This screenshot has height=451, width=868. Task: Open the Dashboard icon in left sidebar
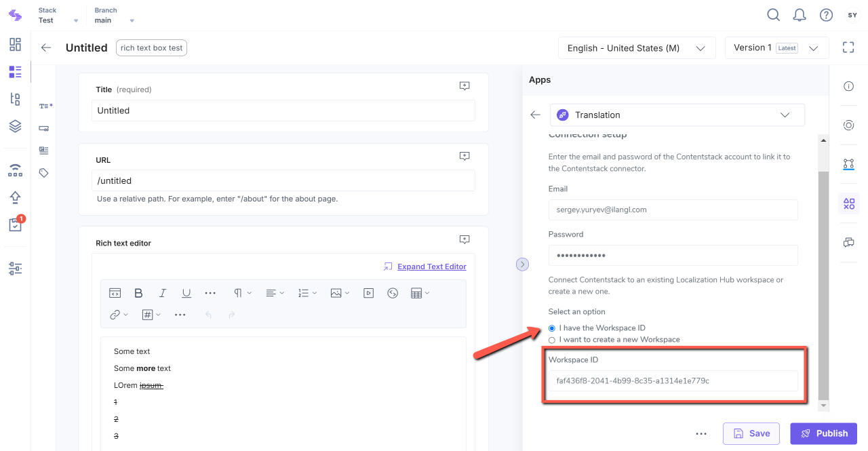15,45
